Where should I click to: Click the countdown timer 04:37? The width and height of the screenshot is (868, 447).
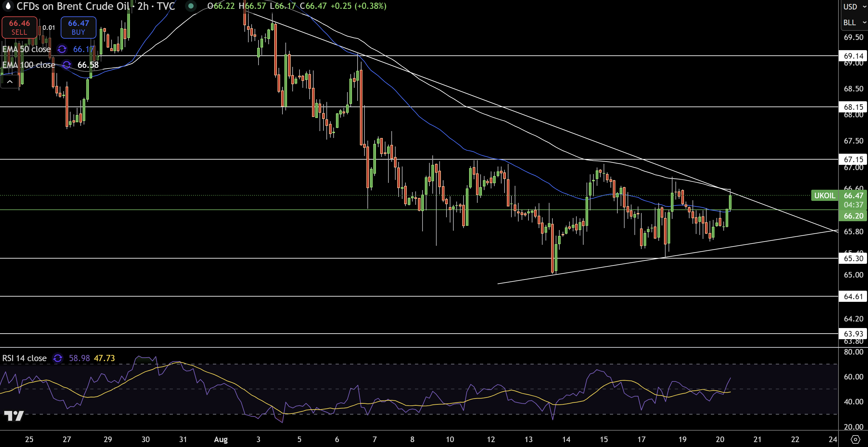point(853,204)
